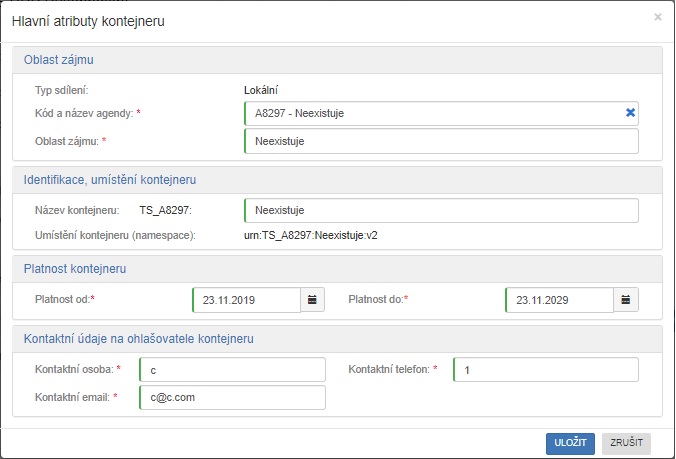Viewport: 676px width, 459px height.
Task: Clear the selected agenda A8297 with the X icon
Action: (630, 113)
